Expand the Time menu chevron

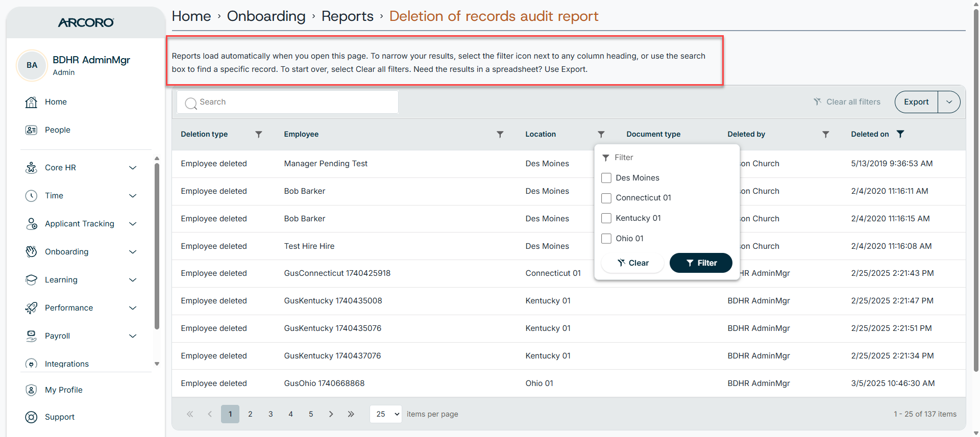point(133,196)
